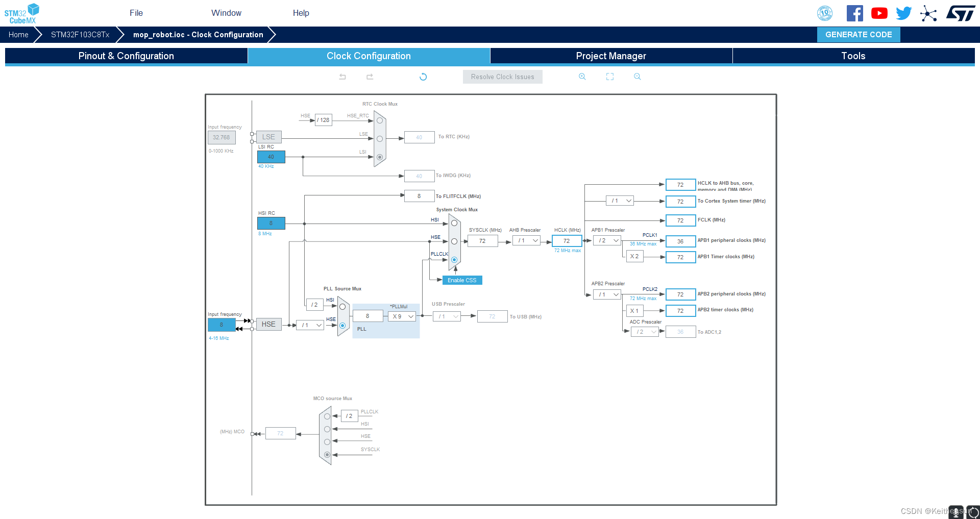Select SYSCLK in MCO source Mux
The image size is (980, 519).
tap(327, 455)
